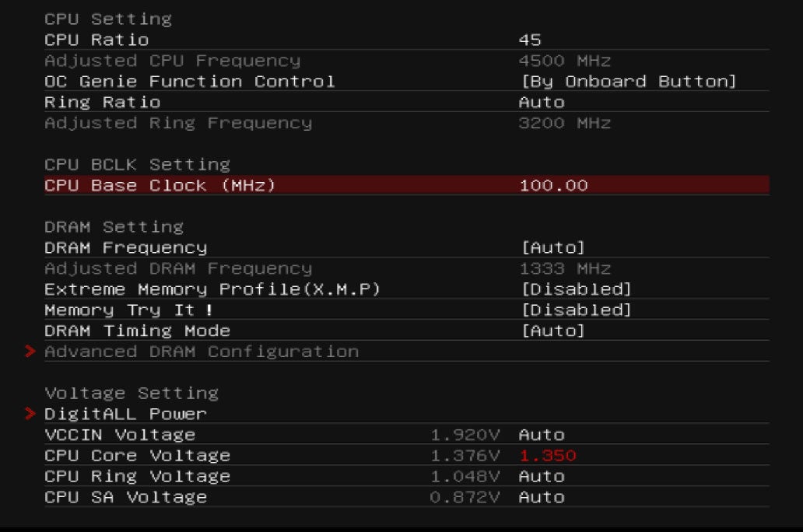
Task: Select the Ring Ratio Auto value
Action: 542,103
